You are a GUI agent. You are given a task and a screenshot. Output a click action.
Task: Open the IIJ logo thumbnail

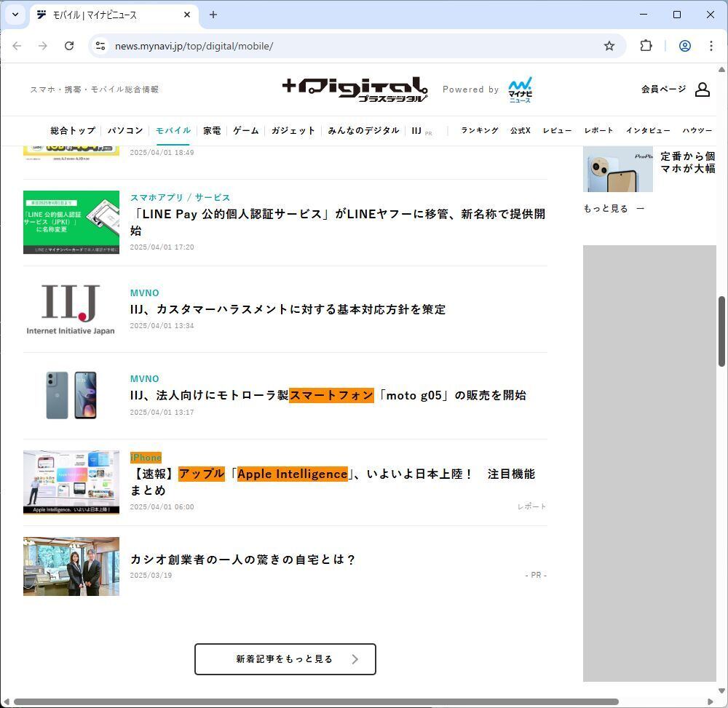[71, 309]
